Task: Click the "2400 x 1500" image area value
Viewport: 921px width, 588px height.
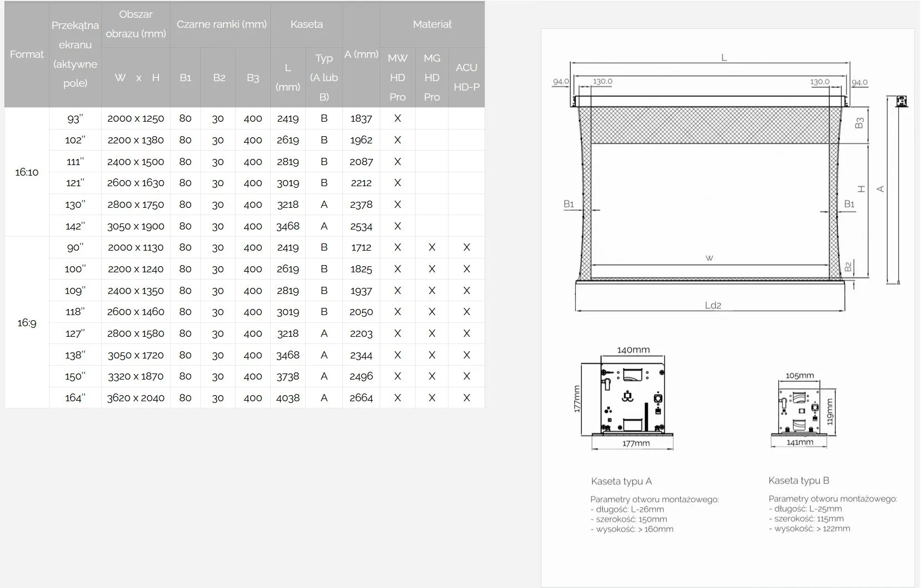Action: tap(136, 162)
